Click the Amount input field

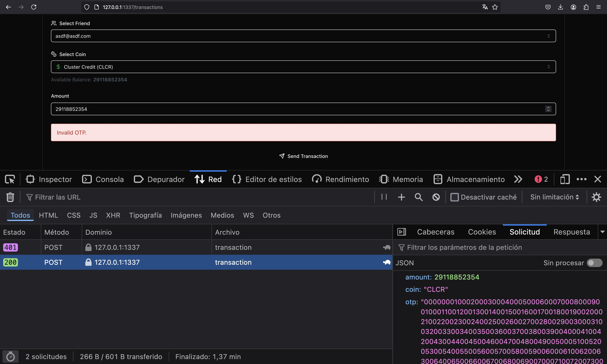[303, 109]
